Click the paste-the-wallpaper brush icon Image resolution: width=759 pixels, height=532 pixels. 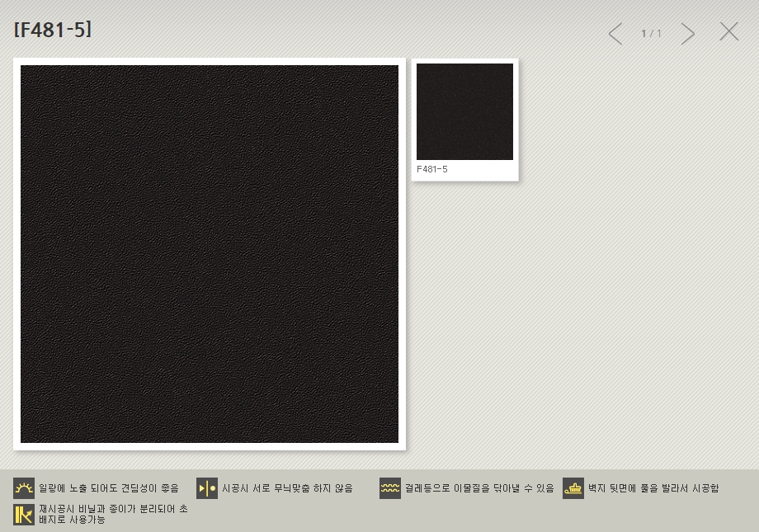pos(573,488)
